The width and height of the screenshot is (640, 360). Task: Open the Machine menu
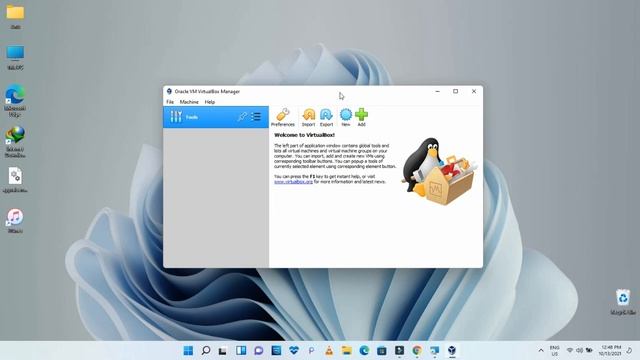pyautogui.click(x=189, y=102)
